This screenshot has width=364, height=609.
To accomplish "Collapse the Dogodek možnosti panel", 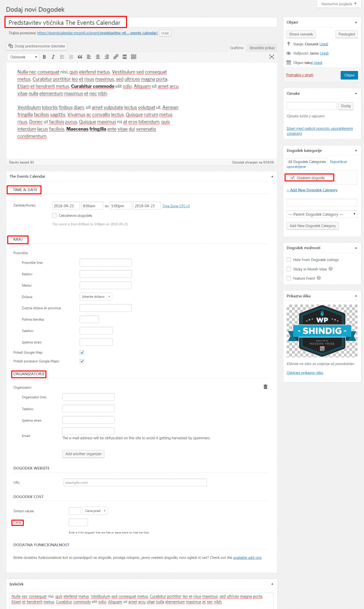I will [x=356, y=247].
